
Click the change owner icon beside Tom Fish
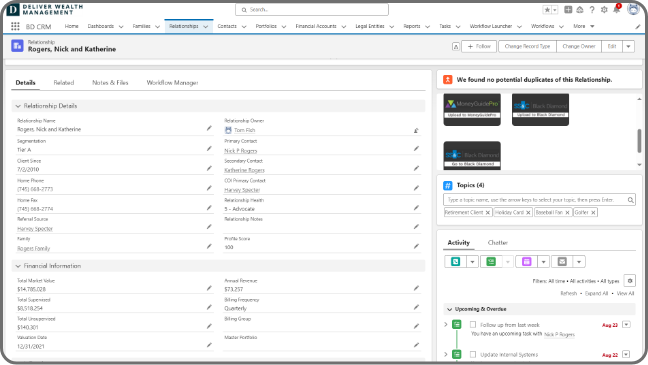pos(416,130)
